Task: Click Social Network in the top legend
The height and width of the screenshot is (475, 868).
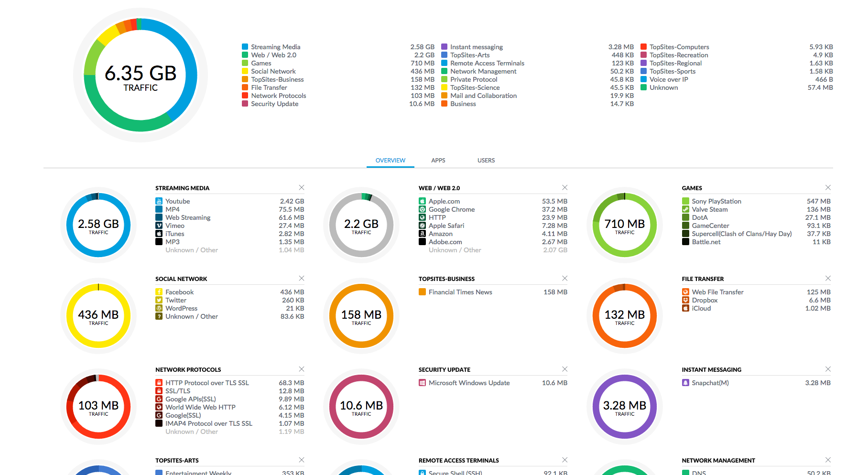Action: click(273, 71)
